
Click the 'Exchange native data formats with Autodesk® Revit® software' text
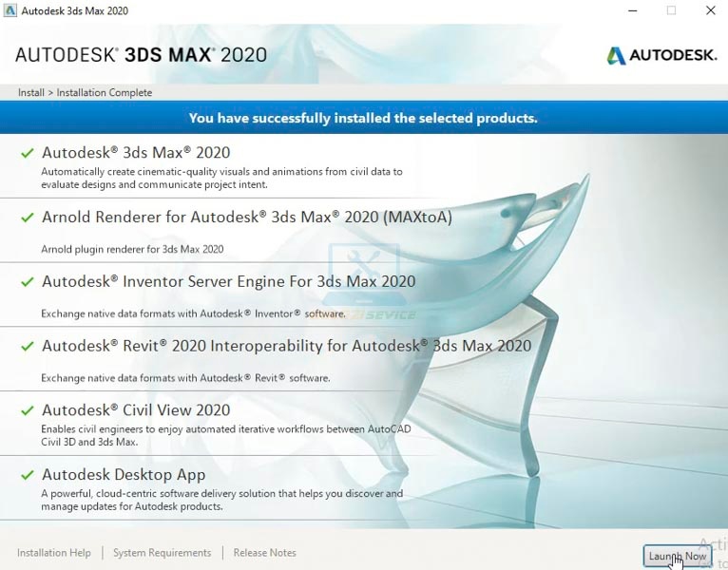pyautogui.click(x=185, y=378)
